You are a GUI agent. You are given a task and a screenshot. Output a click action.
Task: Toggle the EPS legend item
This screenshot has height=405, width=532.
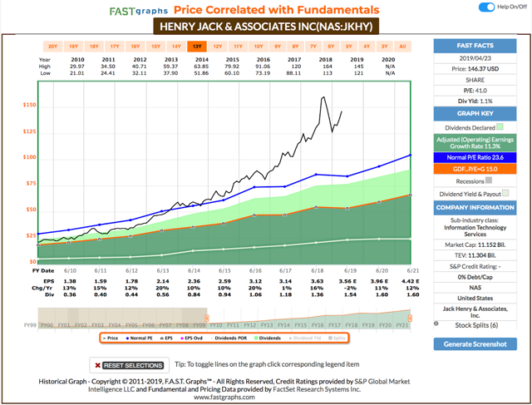pos(166,338)
